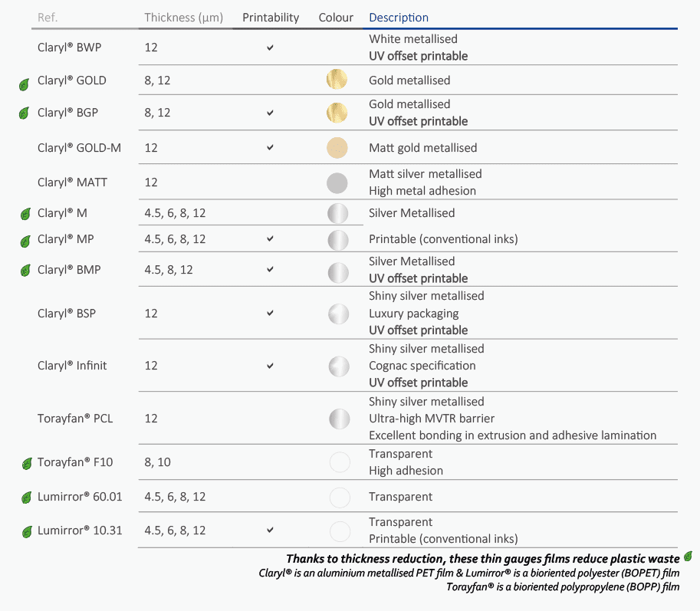The height and width of the screenshot is (611, 700).
Task: Pick the transparent swatch for Lumirror 10.31
Action: (x=340, y=531)
